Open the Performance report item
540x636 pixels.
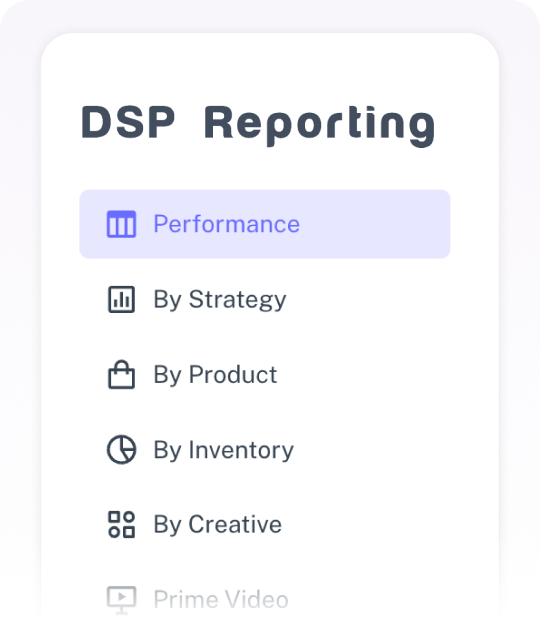coord(265,224)
